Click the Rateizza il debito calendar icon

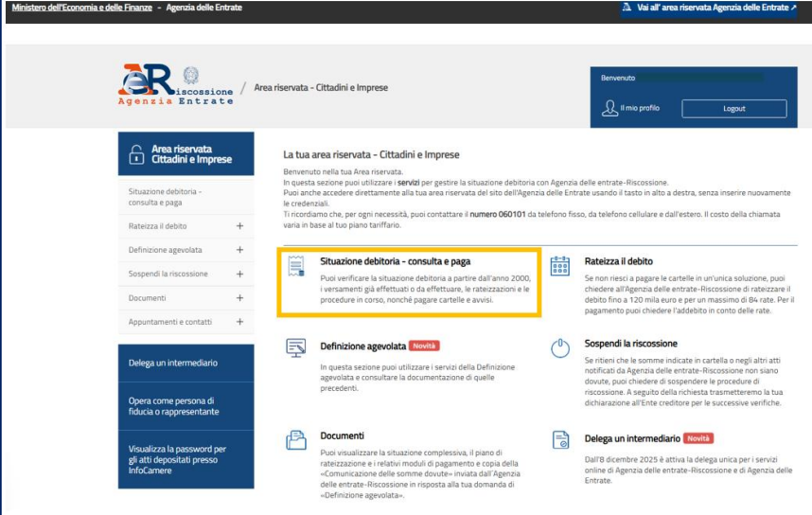[559, 267]
